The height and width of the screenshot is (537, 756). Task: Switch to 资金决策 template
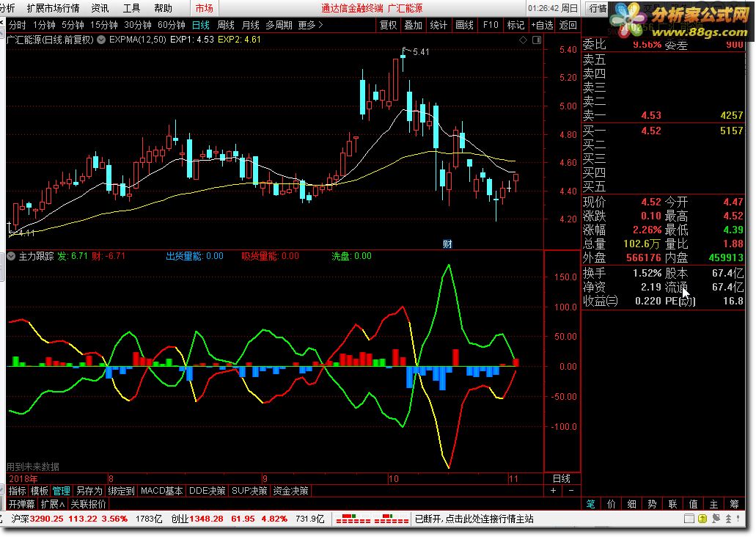point(290,491)
